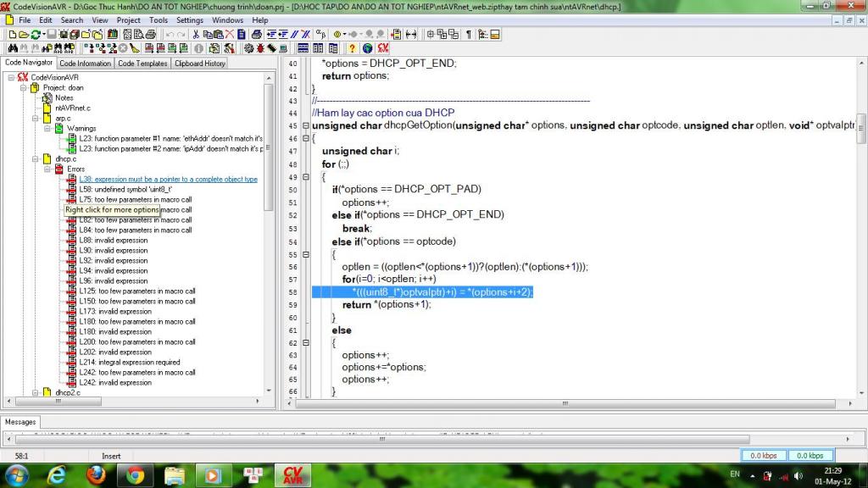
Task: Collapse the Project: doan node
Action: (23, 87)
